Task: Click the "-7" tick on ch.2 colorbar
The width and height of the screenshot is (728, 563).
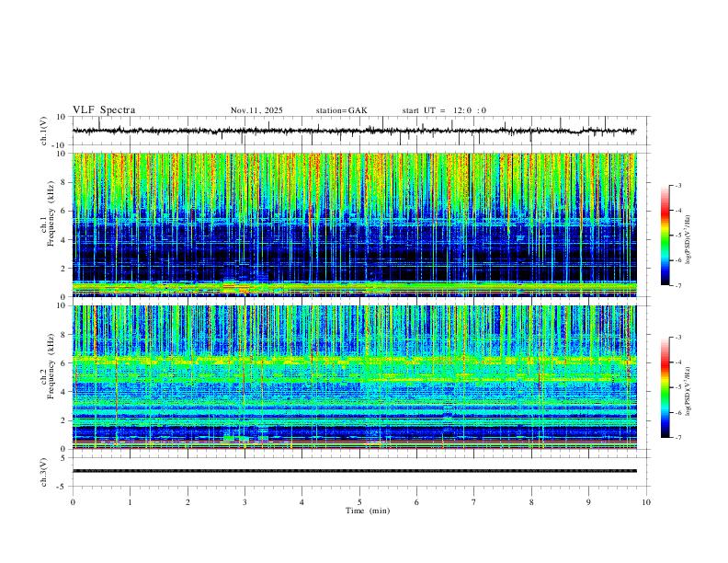Action: 677,438
